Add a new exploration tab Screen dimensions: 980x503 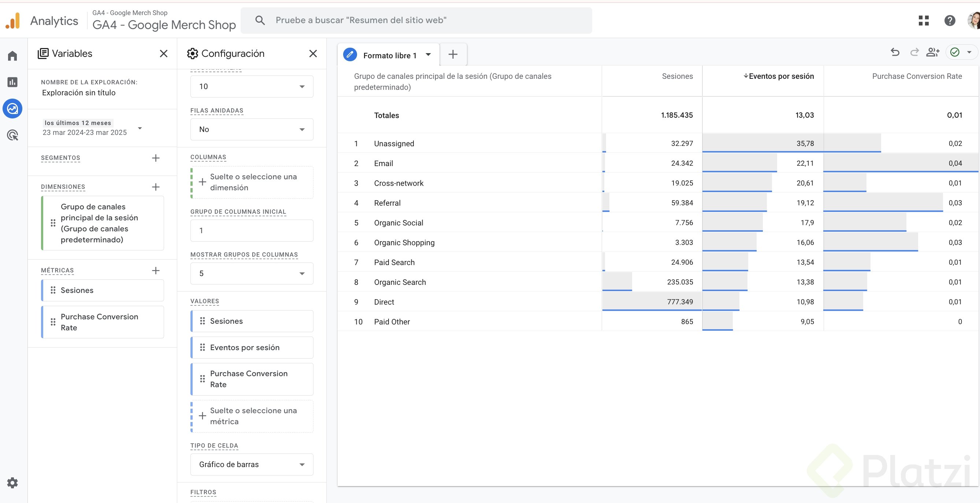pos(453,55)
